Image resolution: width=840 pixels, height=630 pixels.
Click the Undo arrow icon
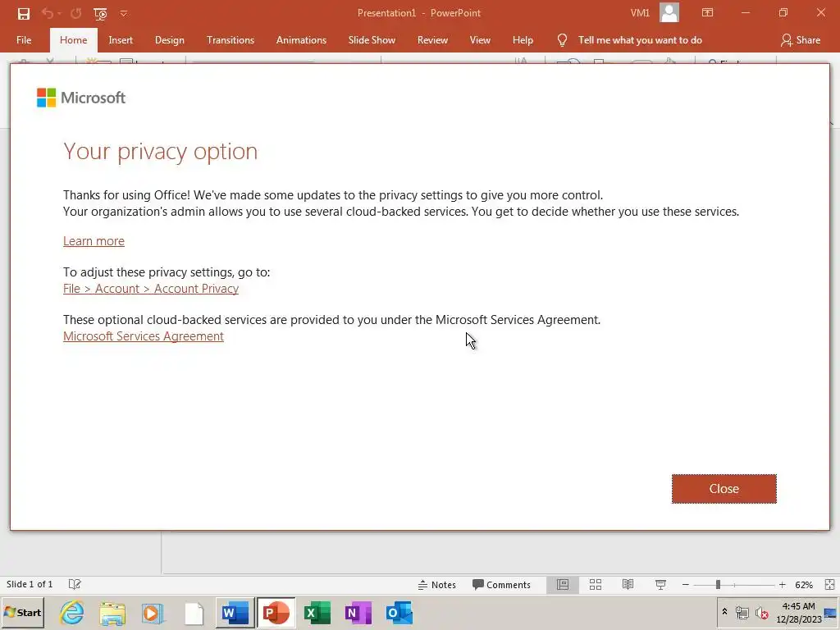[x=48, y=13]
